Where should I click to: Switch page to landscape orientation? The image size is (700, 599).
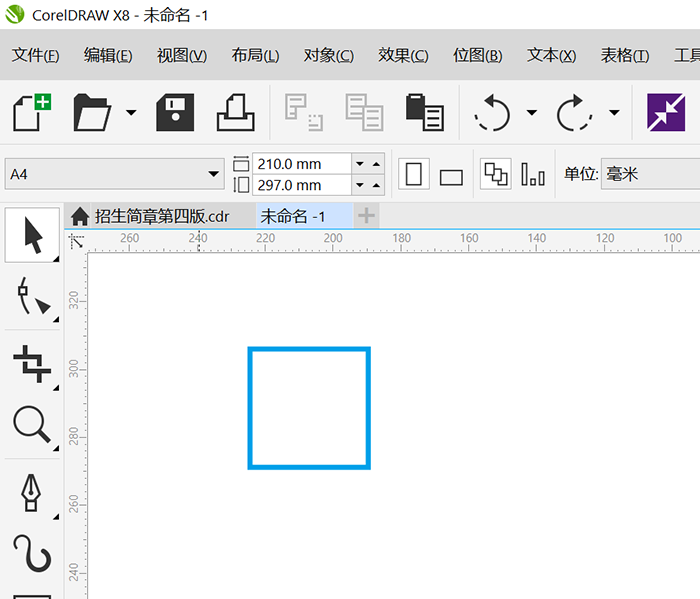(451, 177)
